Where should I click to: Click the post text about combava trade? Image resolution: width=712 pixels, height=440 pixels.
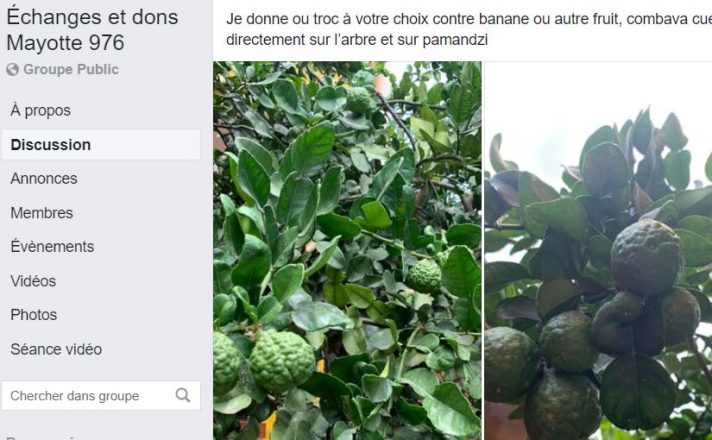click(469, 29)
